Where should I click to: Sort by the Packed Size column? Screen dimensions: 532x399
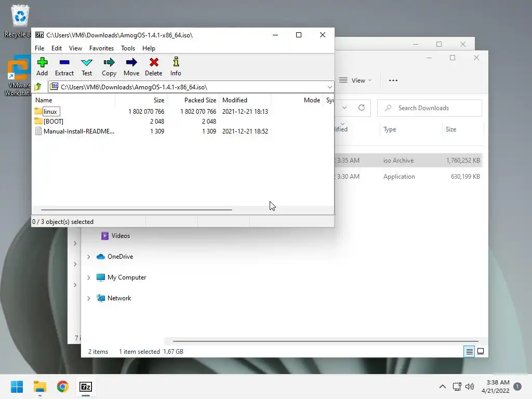[193, 100]
